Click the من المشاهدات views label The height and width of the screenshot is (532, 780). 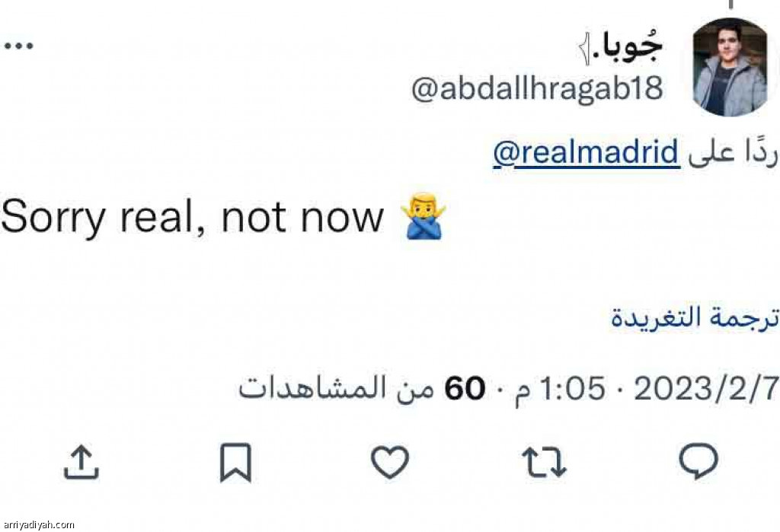tap(335, 390)
